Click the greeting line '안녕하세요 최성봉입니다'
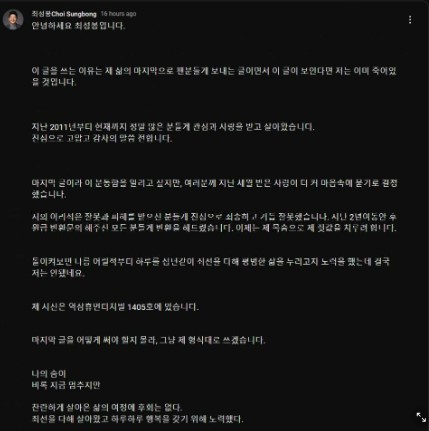This screenshot has height=431, width=429. pos(78,26)
